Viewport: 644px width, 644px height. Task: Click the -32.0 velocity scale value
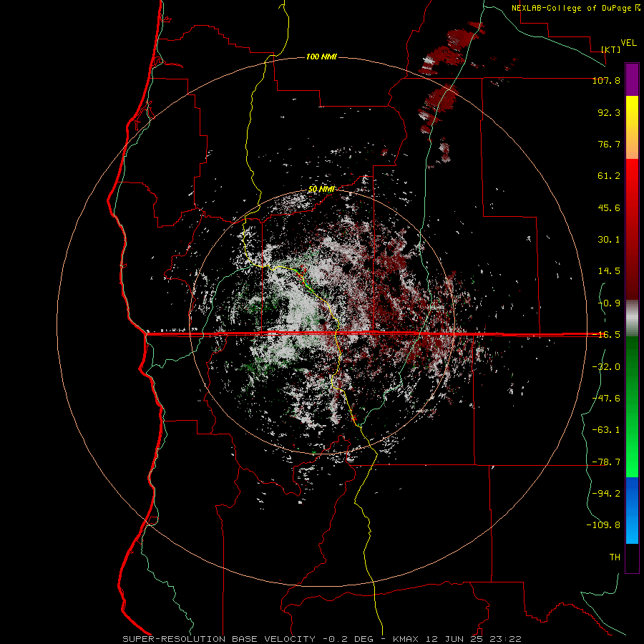pos(606,367)
